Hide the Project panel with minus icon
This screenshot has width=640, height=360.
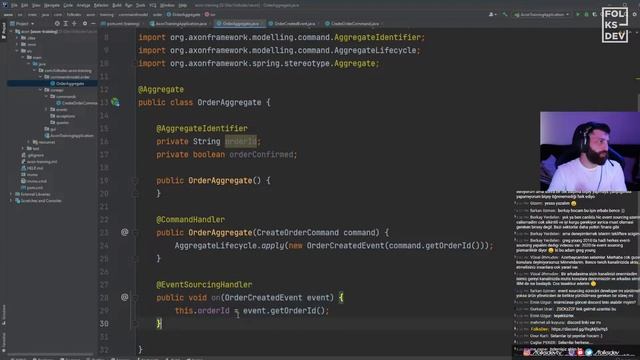coord(93,24)
